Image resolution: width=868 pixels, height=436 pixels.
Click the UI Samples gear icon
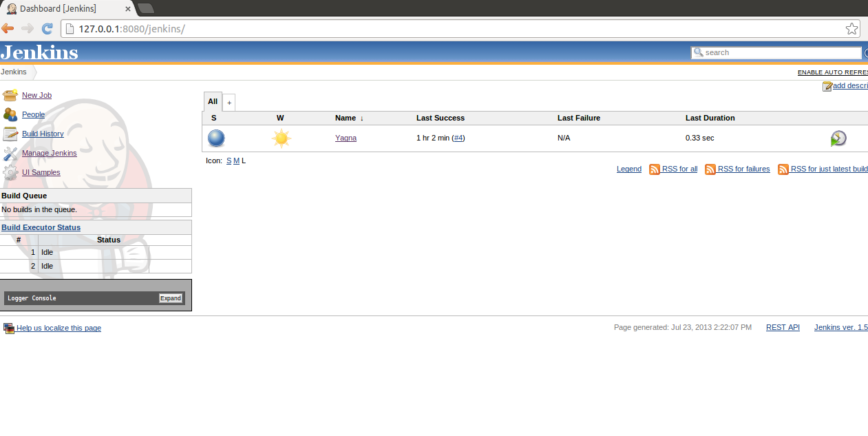[10, 172]
